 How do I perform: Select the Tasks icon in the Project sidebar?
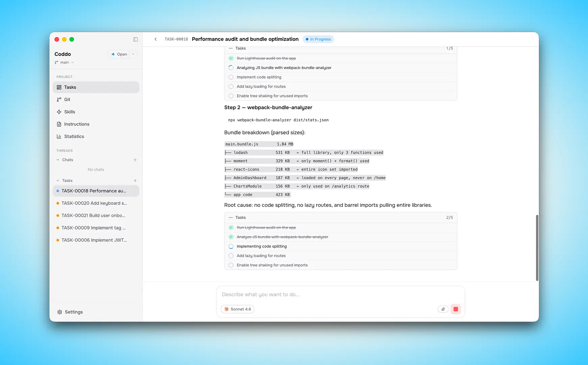[x=59, y=87]
